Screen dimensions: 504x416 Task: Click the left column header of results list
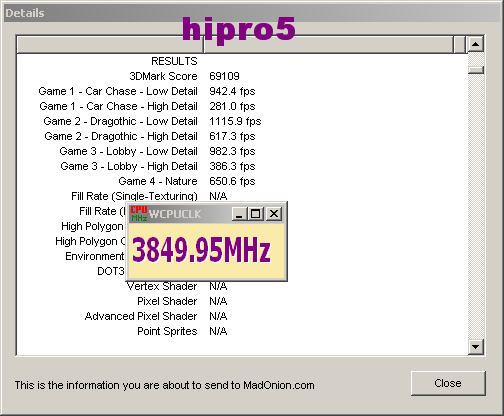coord(110,44)
